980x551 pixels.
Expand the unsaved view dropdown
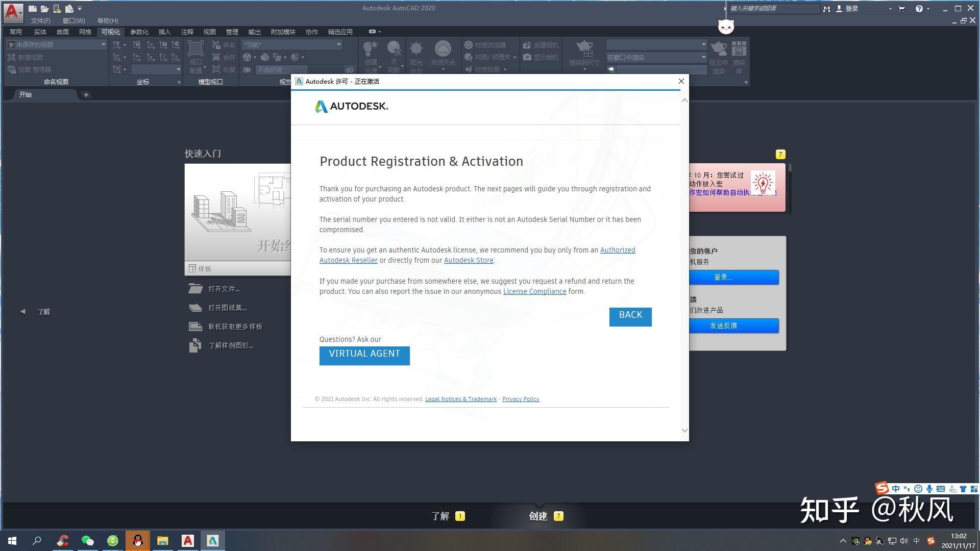point(103,45)
